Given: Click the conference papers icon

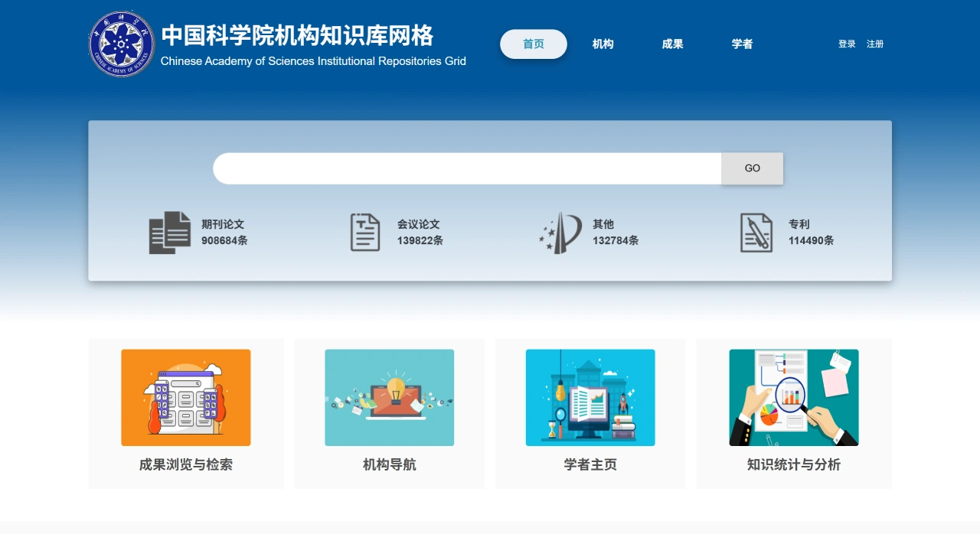Looking at the screenshot, I should 364,232.
